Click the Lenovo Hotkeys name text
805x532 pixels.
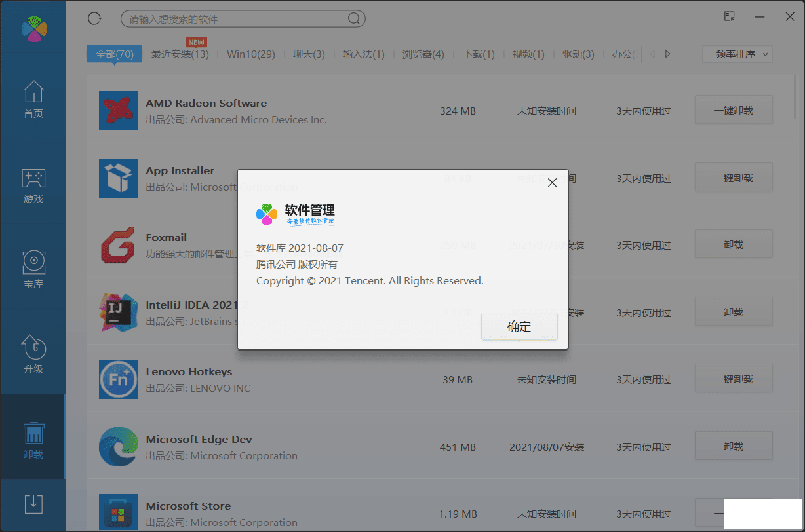coord(189,371)
